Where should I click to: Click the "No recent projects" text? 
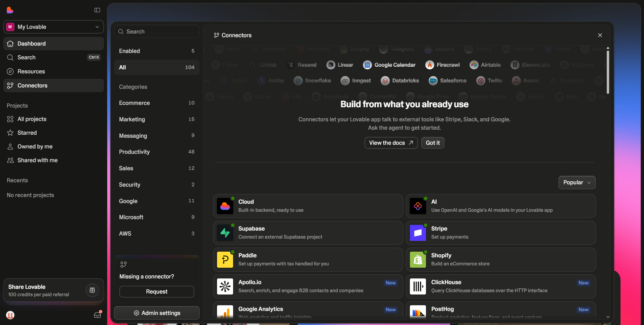30,195
